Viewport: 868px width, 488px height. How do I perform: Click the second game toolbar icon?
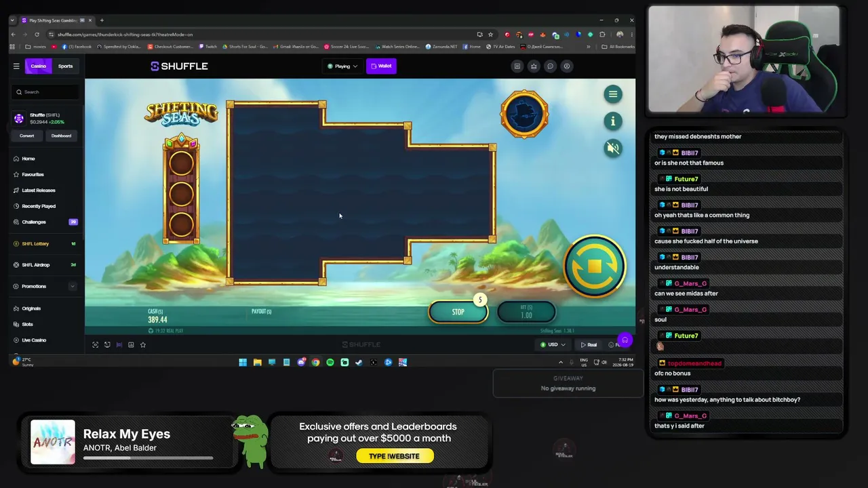(x=107, y=345)
